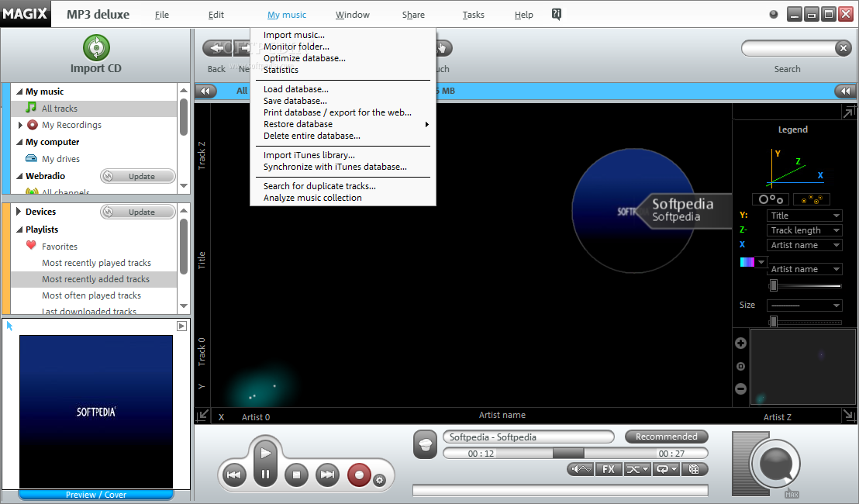Image resolution: width=859 pixels, height=504 pixels.
Task: Select Most recently played tracks playlist
Action: pyautogui.click(x=96, y=263)
